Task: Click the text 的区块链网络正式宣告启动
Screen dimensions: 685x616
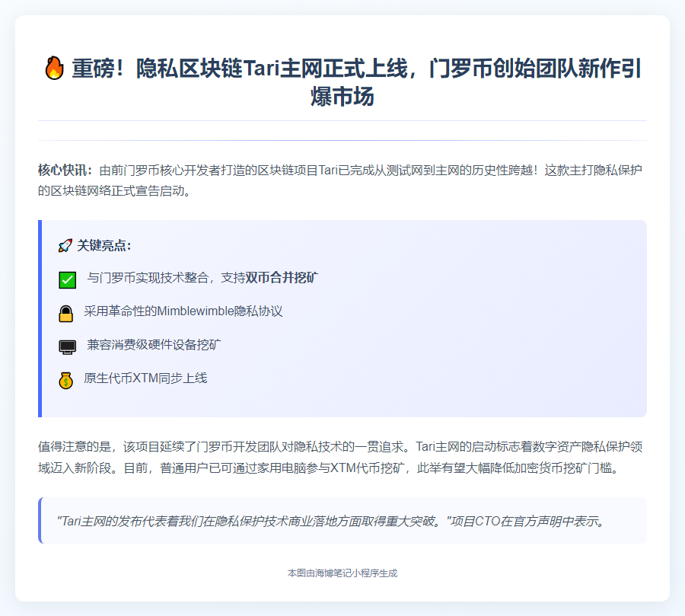Action: click(x=114, y=191)
